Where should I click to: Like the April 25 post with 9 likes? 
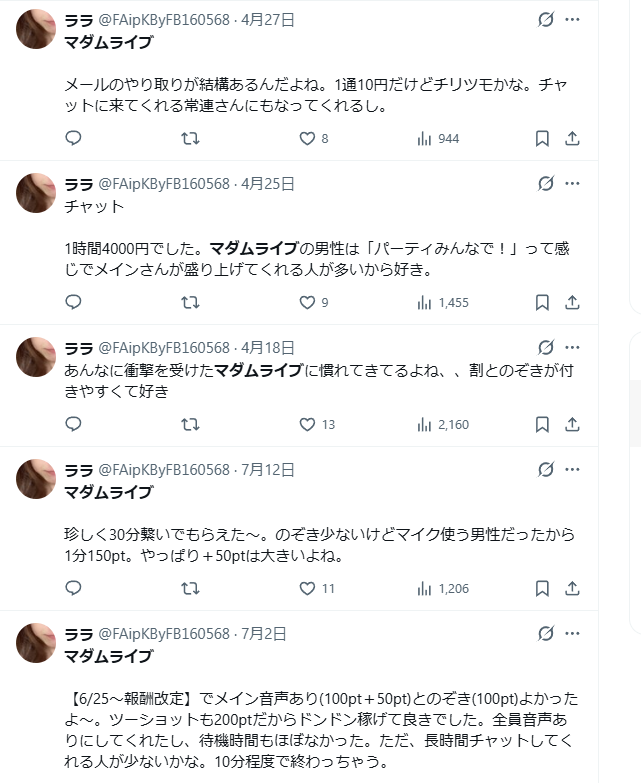tap(307, 302)
